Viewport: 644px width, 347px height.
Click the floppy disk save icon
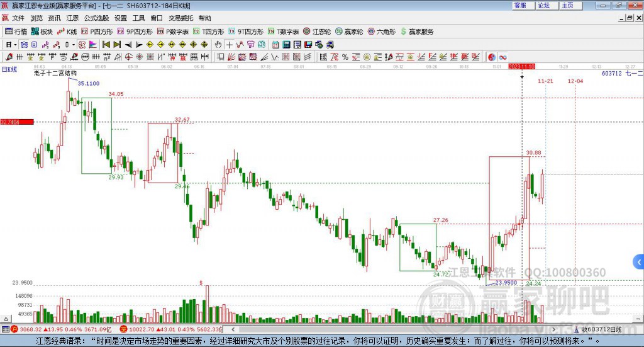click(308, 45)
